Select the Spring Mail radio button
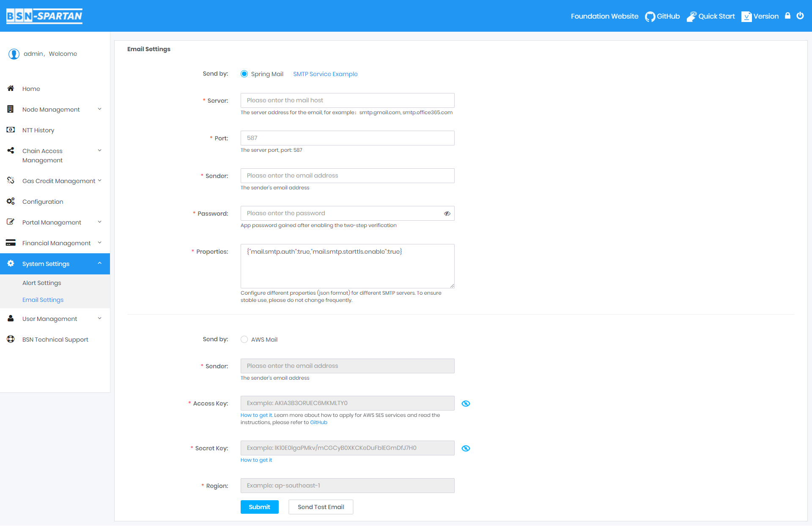Screen dimensions: 812x526 [x=244, y=74]
